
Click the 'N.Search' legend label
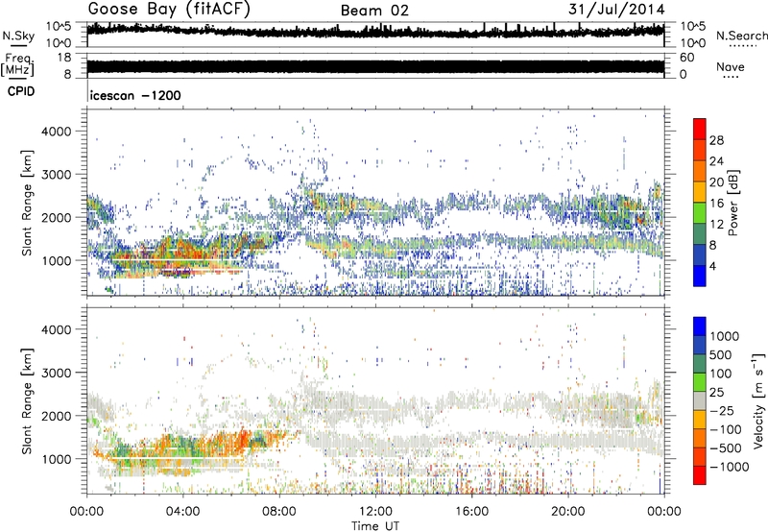pyautogui.click(x=742, y=36)
